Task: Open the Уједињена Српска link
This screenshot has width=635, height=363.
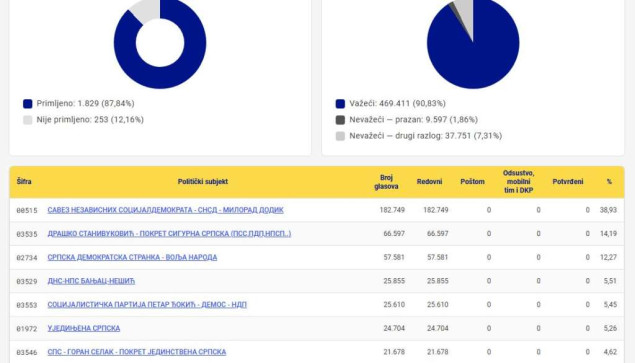Action: [x=83, y=328]
